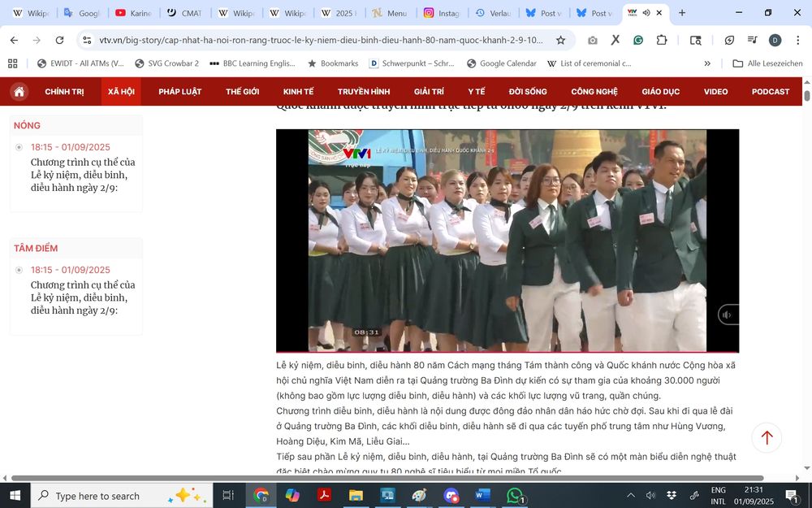Open Paint from the taskbar

pos(419,496)
